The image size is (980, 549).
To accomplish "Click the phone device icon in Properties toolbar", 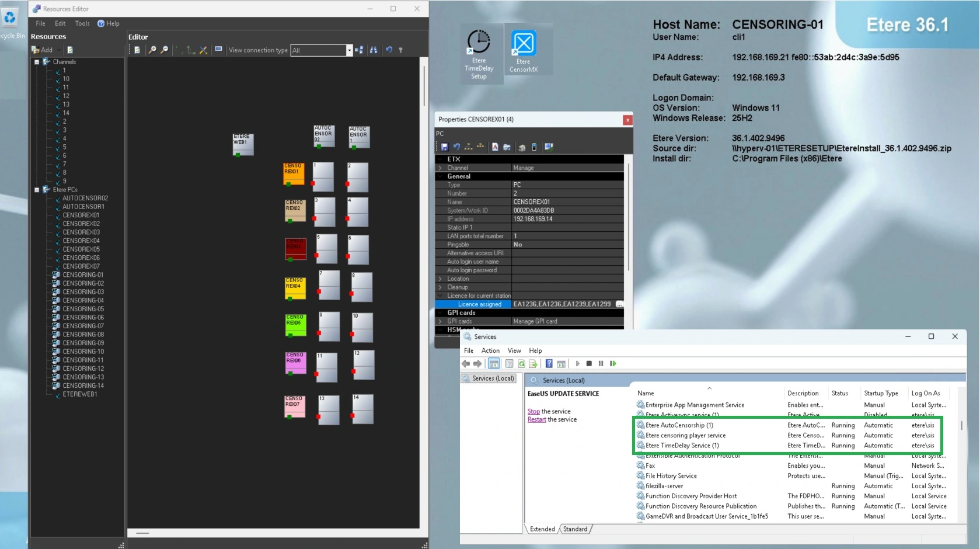I will pos(534,147).
